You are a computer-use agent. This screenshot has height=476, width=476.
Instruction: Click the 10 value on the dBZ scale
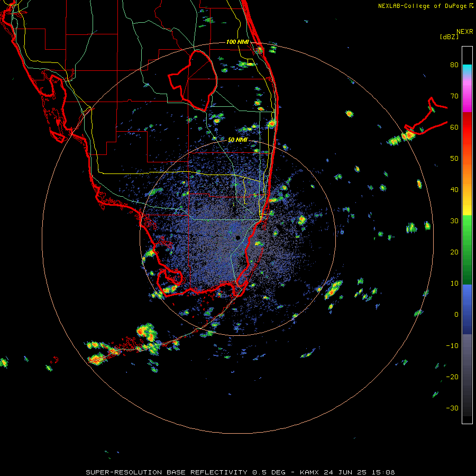454,283
